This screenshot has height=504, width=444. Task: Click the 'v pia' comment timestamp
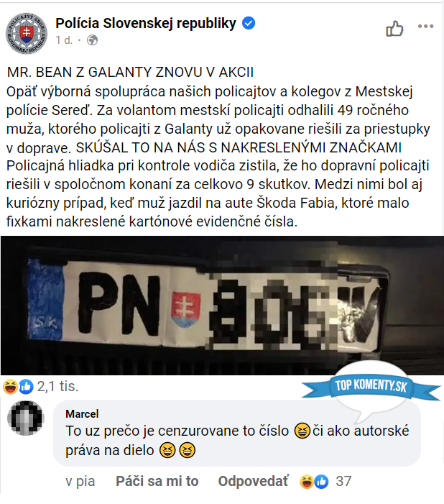80,482
